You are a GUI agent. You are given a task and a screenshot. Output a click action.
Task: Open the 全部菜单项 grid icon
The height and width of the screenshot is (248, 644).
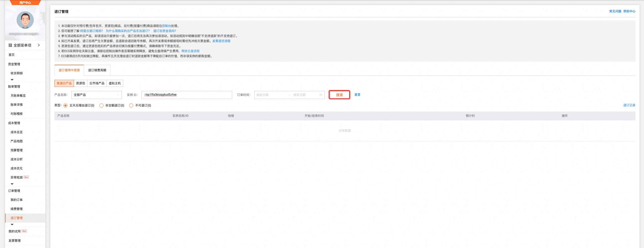(10, 45)
